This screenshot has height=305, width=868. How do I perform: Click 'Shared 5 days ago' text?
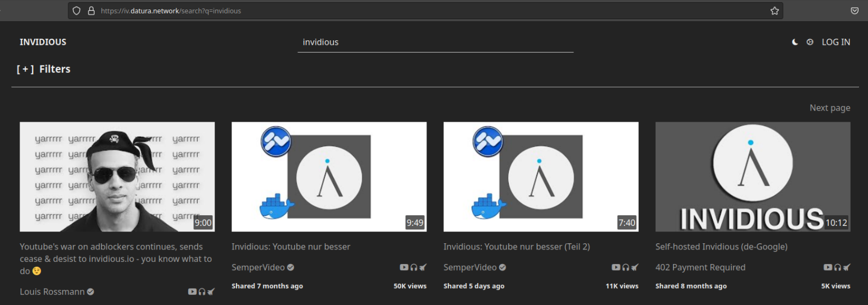pos(474,286)
